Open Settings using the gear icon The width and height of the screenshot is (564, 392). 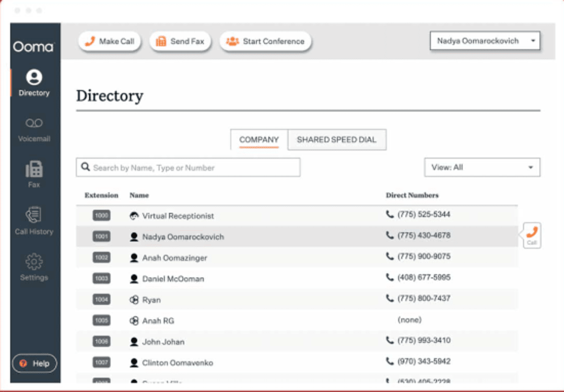(33, 259)
